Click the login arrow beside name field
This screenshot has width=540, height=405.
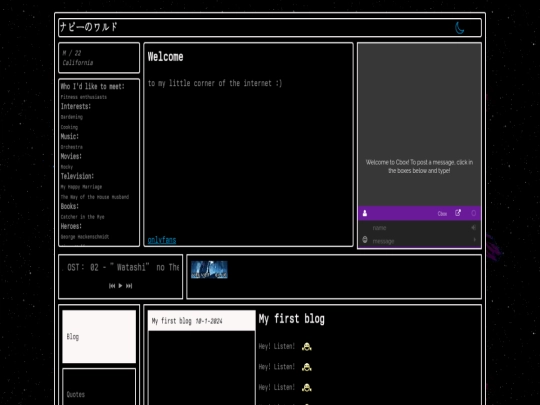tap(474, 227)
